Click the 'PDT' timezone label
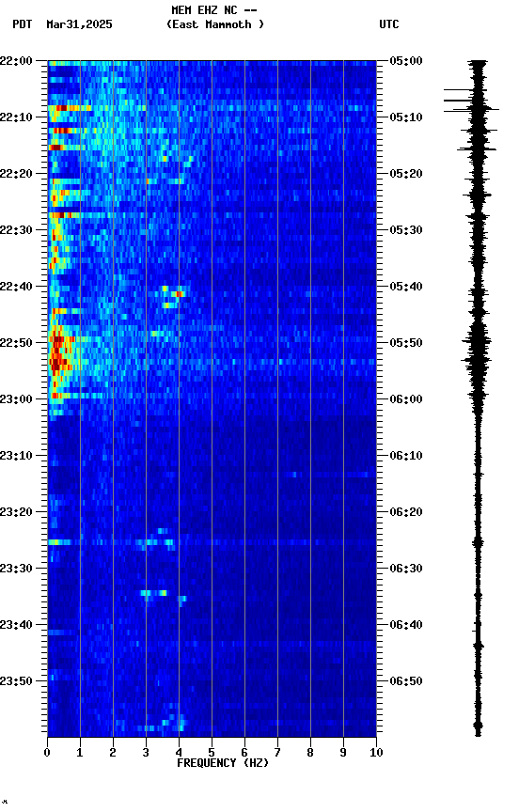Image resolution: width=519 pixels, height=812 pixels. point(23,24)
